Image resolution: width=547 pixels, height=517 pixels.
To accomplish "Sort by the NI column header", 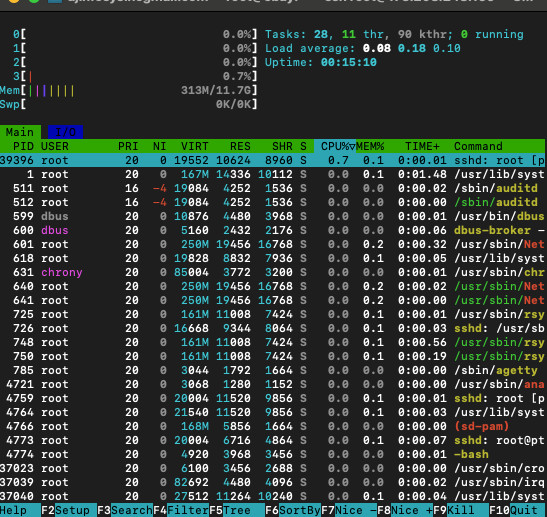I will pyautogui.click(x=159, y=146).
